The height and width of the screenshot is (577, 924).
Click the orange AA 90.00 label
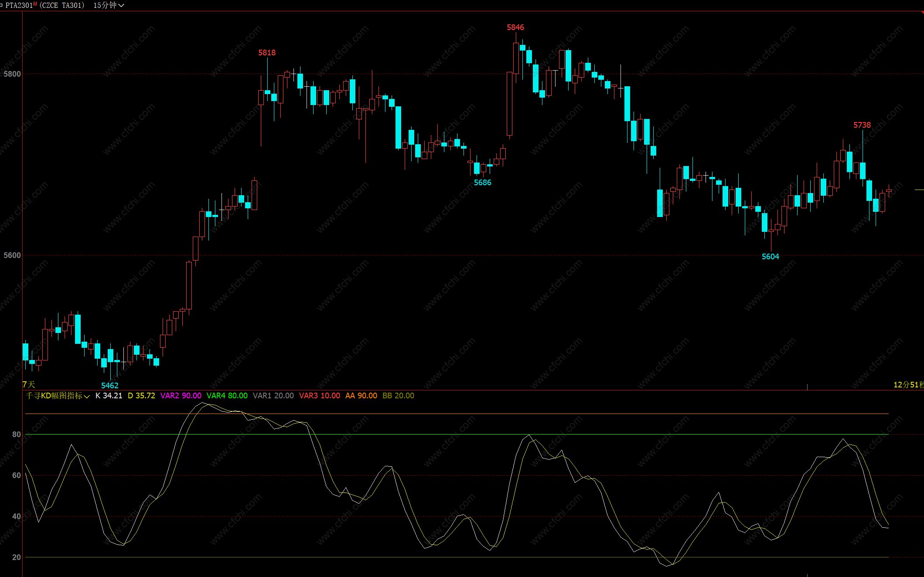click(x=361, y=396)
